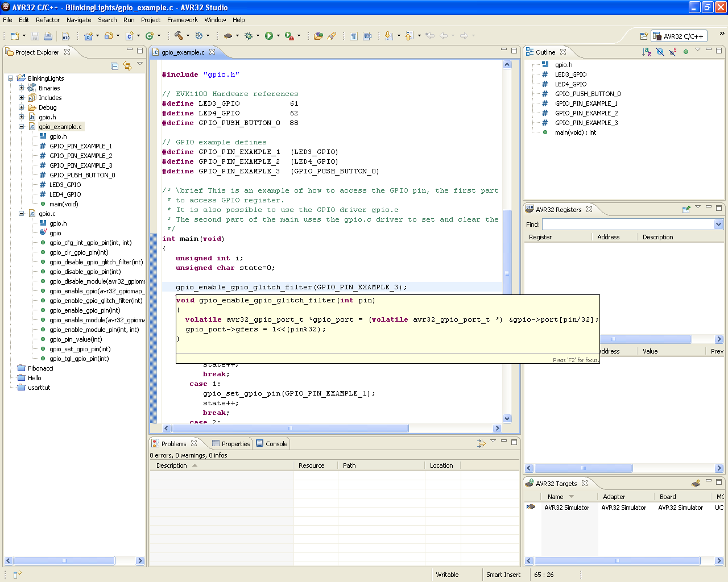Image resolution: width=728 pixels, height=582 pixels.
Task: Expand the Includes folder
Action: pyautogui.click(x=21, y=98)
